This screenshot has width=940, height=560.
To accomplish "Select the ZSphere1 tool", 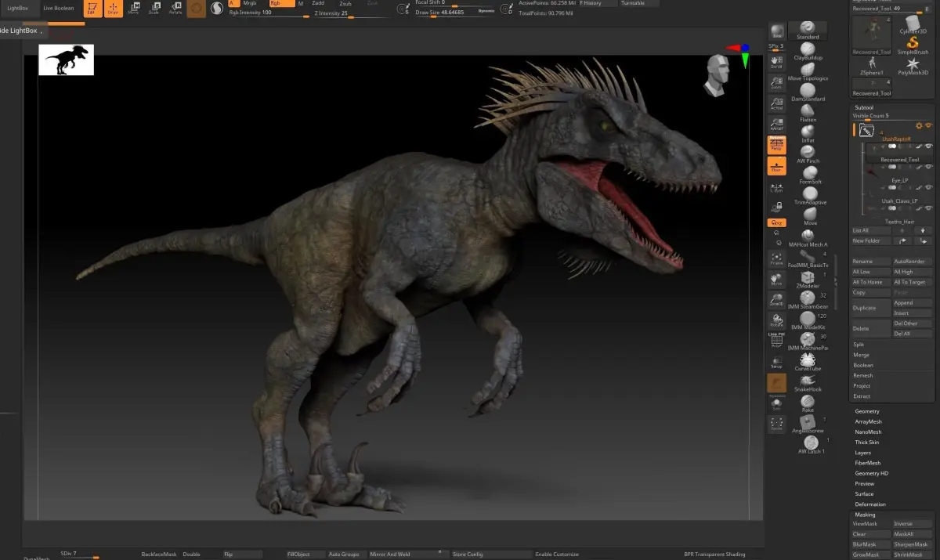I will tap(872, 67).
